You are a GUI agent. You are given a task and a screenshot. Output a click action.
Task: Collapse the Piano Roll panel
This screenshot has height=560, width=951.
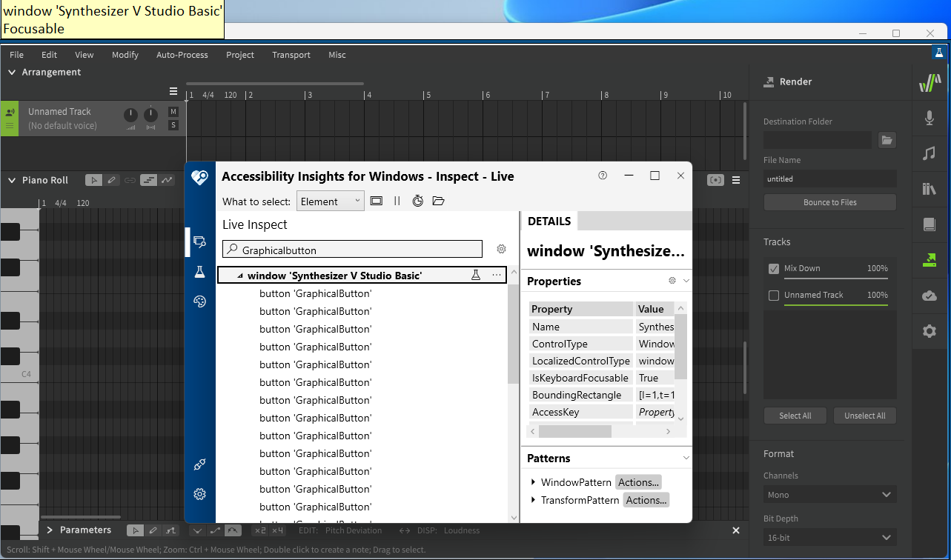12,180
